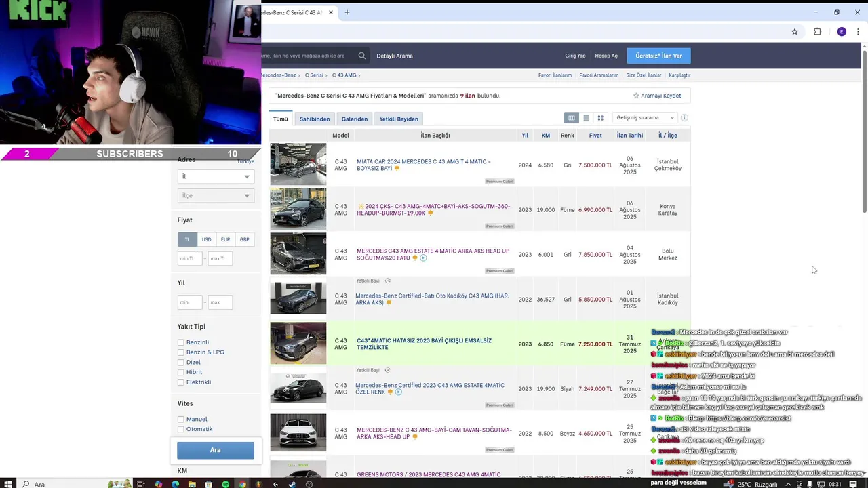Click the Yıl min field
The height and width of the screenshot is (488, 868).
point(190,302)
